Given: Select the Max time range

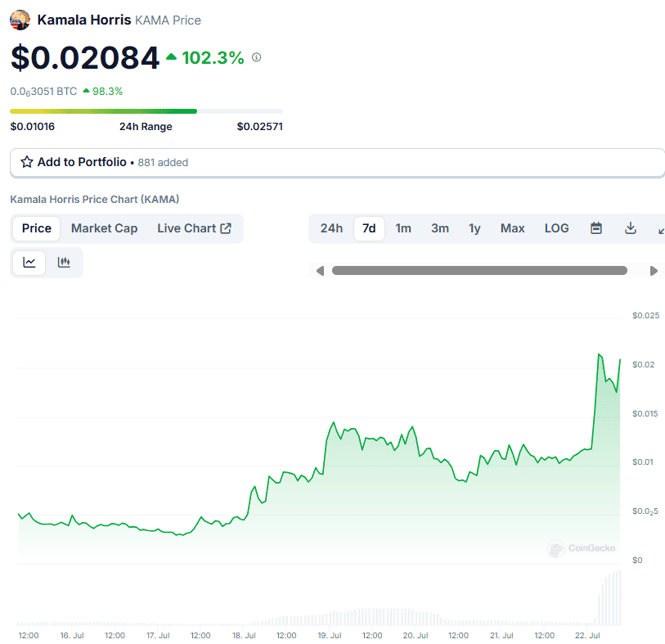Looking at the screenshot, I should 512,228.
